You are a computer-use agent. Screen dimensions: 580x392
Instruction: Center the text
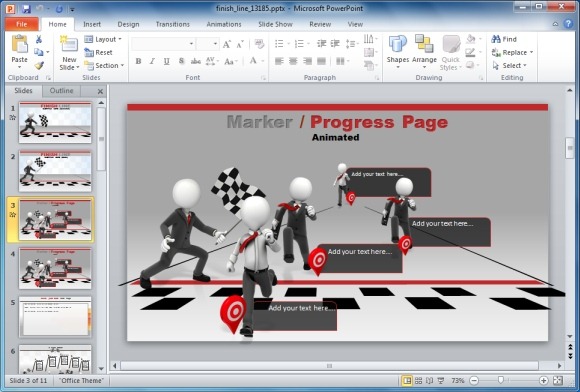[293, 61]
